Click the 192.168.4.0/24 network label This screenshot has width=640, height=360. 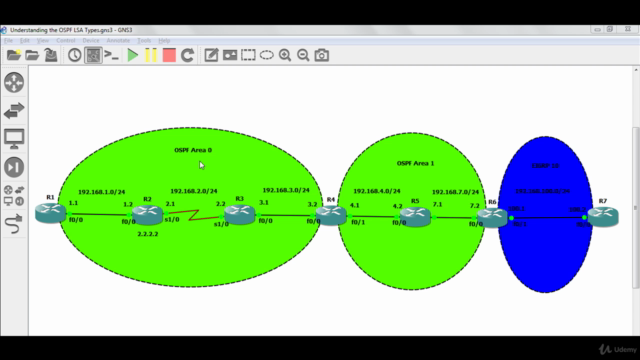(x=377, y=191)
